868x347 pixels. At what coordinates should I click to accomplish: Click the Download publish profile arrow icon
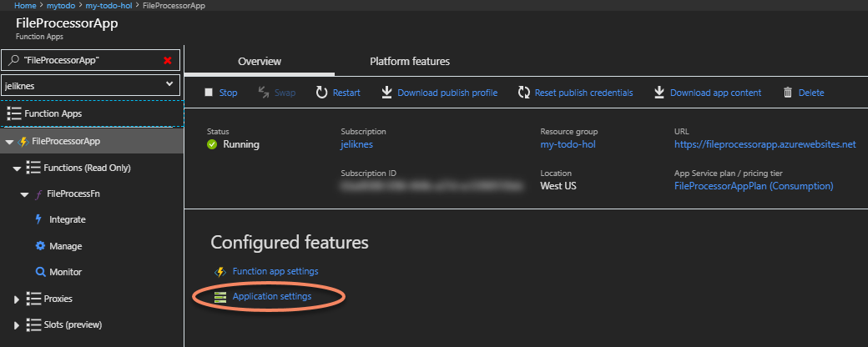386,93
